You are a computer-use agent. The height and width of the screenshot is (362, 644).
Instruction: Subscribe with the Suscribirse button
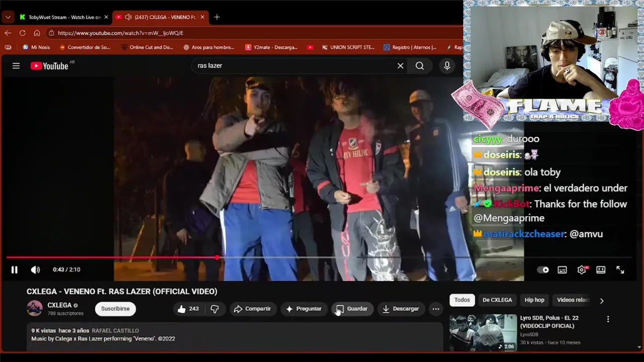coord(115,309)
